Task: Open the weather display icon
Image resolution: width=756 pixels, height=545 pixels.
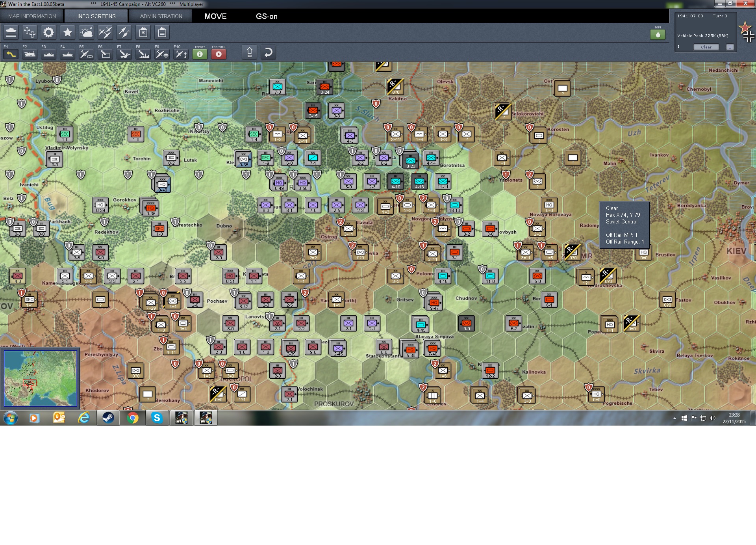Action: pos(86,32)
